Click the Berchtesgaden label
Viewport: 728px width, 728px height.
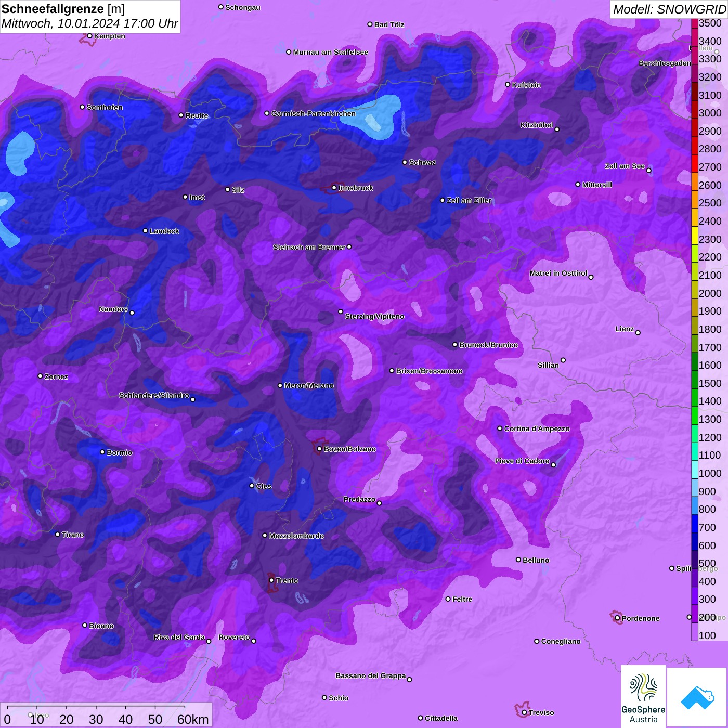pos(665,63)
